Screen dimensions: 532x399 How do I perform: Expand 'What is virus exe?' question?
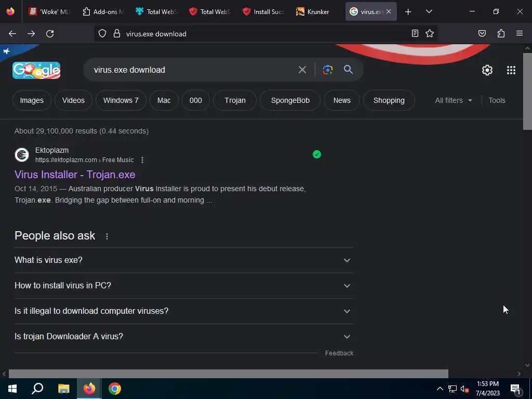[183, 260]
